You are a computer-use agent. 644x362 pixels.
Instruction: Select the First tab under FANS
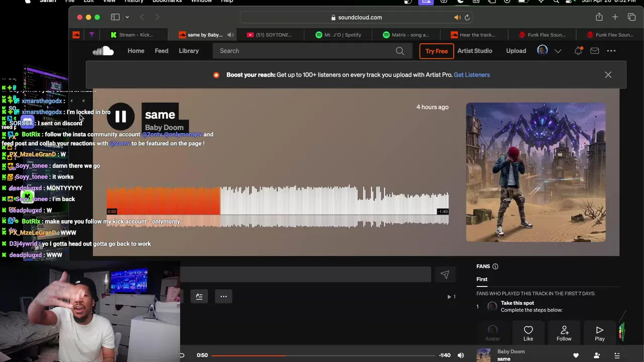coord(482,279)
